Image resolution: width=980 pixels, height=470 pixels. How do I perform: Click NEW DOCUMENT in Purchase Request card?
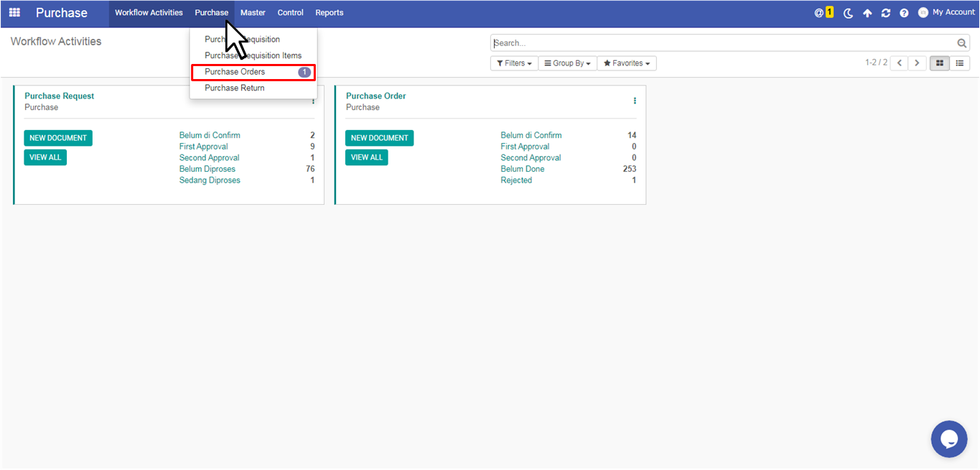pos(58,138)
